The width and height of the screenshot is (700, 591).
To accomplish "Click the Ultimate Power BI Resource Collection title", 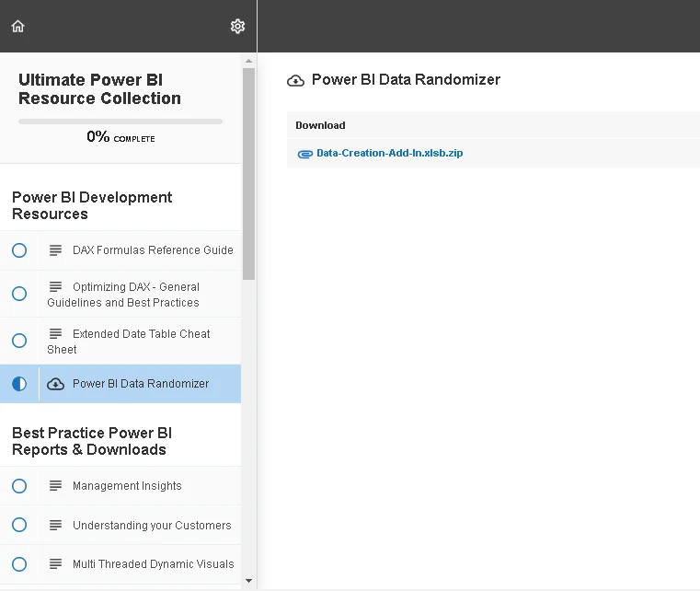I will [x=99, y=89].
